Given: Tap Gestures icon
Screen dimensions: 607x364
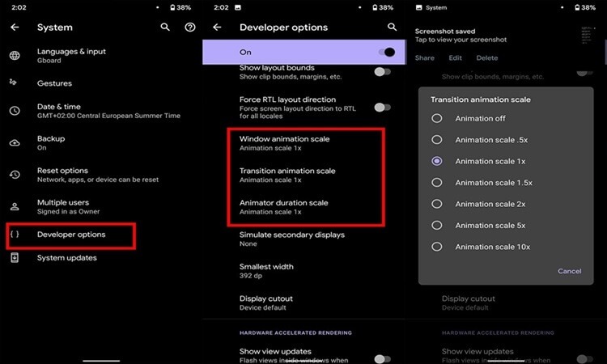Looking at the screenshot, I should coord(13,82).
